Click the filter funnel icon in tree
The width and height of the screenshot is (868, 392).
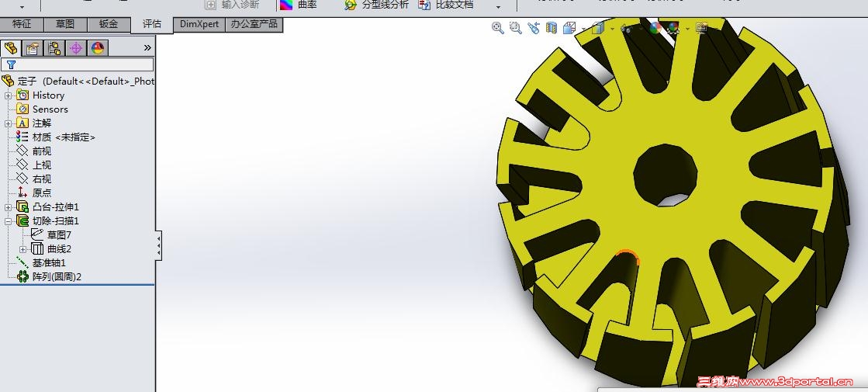click(11, 64)
